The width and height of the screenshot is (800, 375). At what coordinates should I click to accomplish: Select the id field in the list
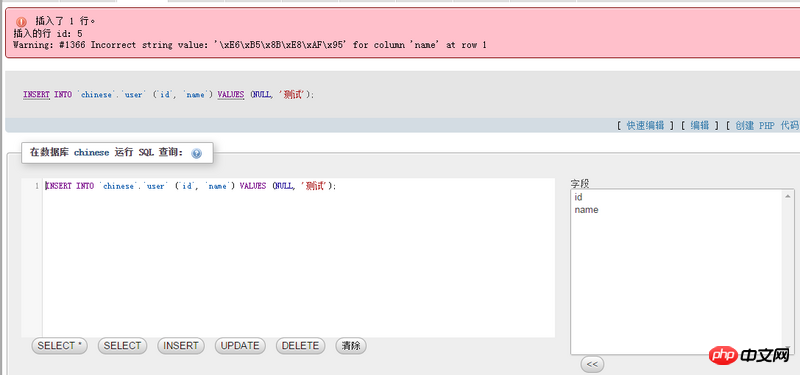(677, 197)
